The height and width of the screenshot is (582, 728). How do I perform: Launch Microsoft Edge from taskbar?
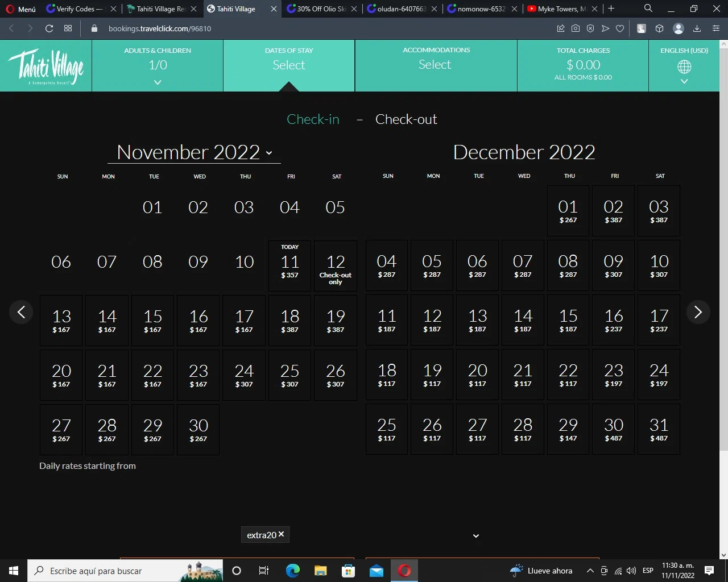tap(293, 571)
